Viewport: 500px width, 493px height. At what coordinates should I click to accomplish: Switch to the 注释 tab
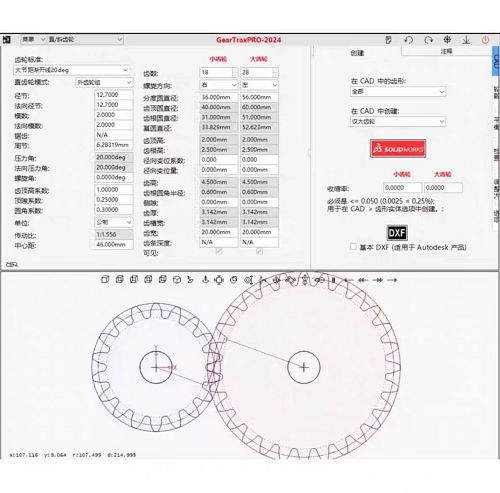pyautogui.click(x=446, y=51)
